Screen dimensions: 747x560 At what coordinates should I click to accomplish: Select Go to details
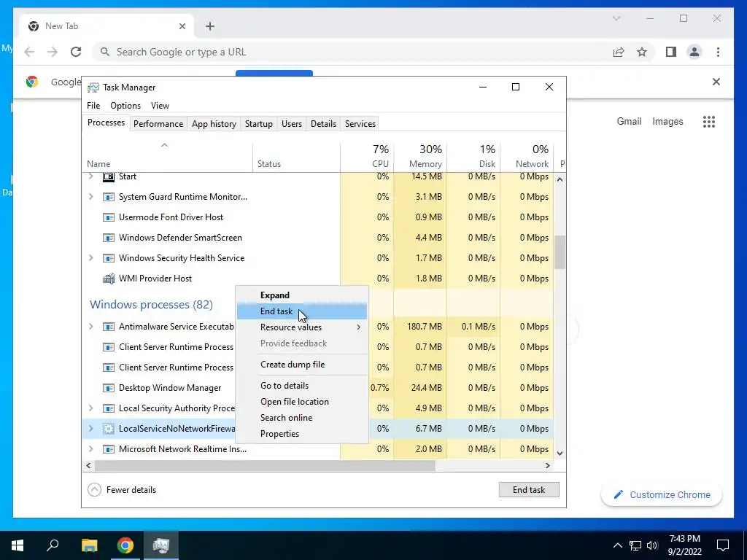point(302,386)
